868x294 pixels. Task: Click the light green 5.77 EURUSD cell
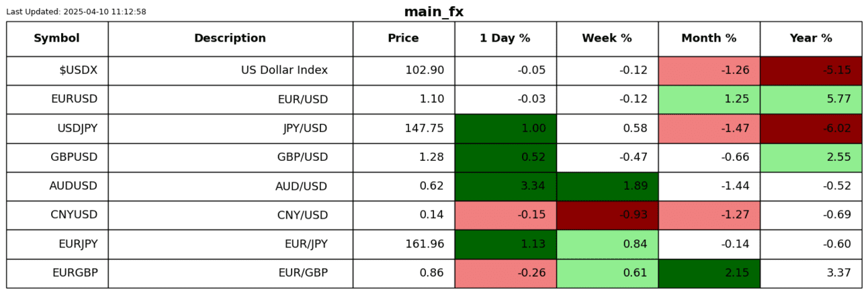811,100
